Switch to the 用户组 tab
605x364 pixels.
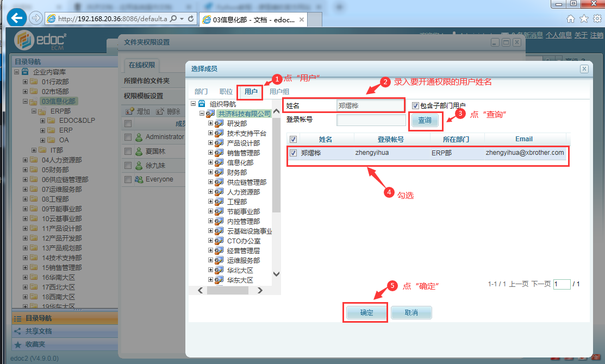pos(279,92)
